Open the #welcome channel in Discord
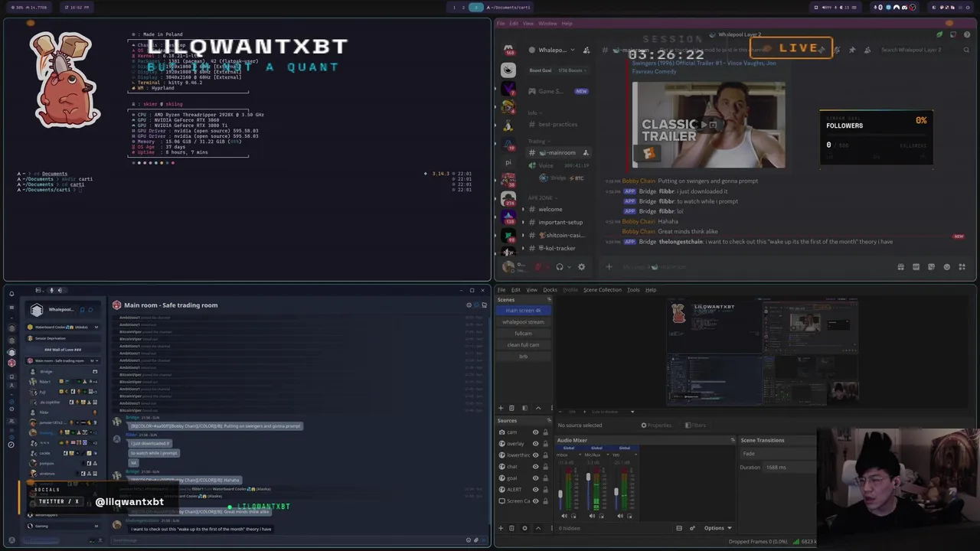The height and width of the screenshot is (551, 980). click(550, 210)
